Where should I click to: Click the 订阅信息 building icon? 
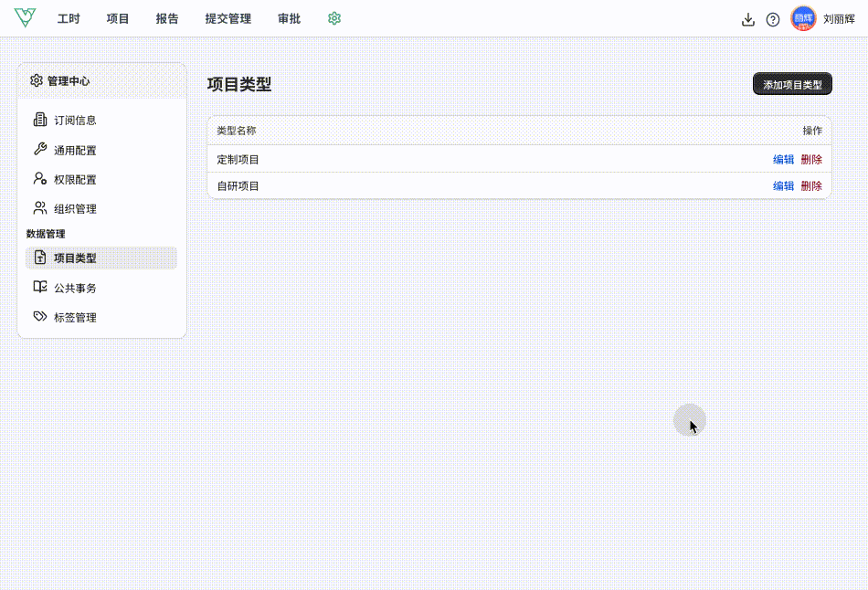click(40, 120)
